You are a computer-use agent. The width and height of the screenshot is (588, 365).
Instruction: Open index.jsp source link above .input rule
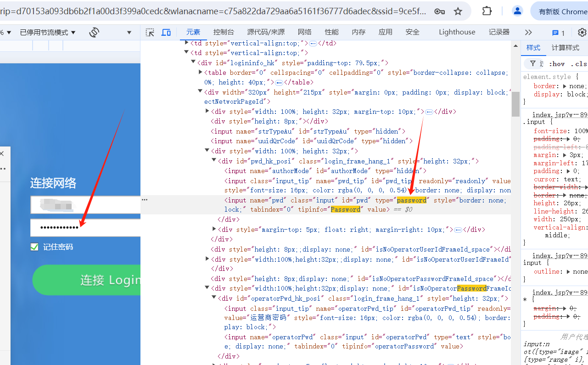point(560,115)
